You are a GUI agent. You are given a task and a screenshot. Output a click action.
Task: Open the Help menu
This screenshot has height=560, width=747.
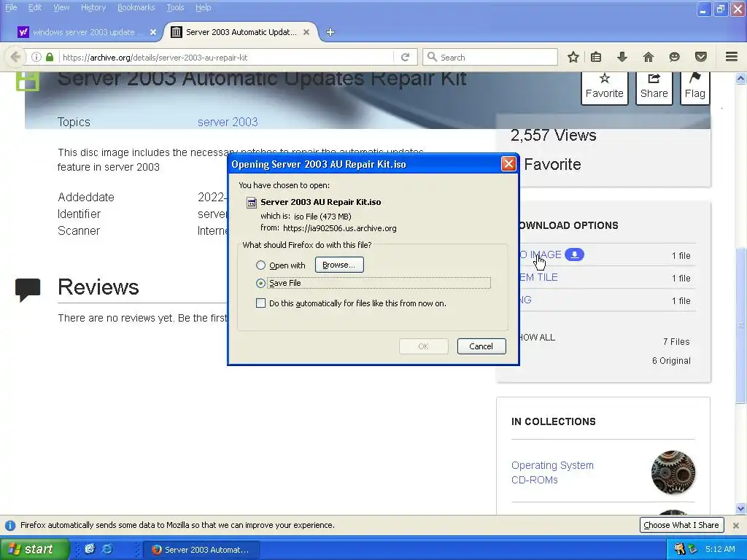point(203,7)
